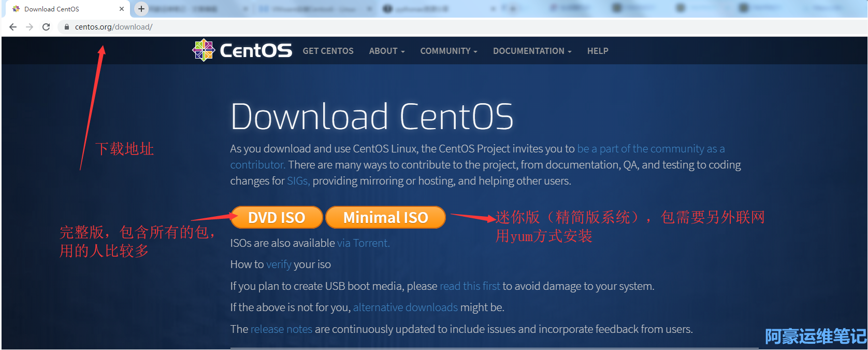
Task: Expand the COMMUNITY dropdown menu
Action: click(449, 51)
